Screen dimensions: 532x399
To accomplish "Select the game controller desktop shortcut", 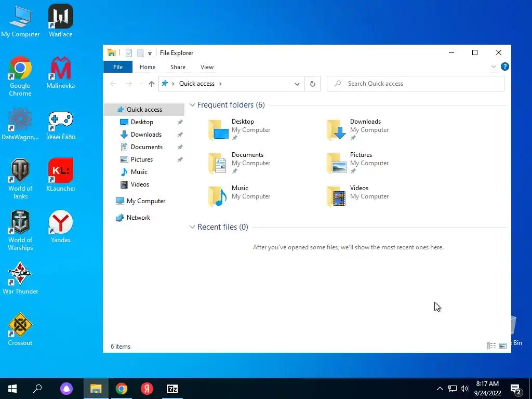I will pyautogui.click(x=61, y=124).
